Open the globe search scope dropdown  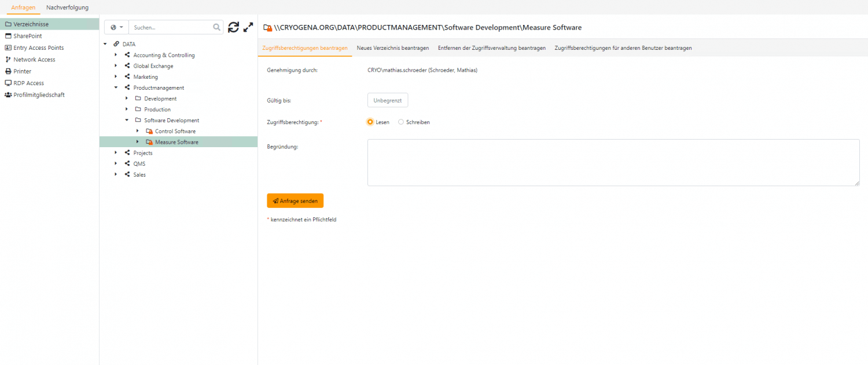[116, 27]
